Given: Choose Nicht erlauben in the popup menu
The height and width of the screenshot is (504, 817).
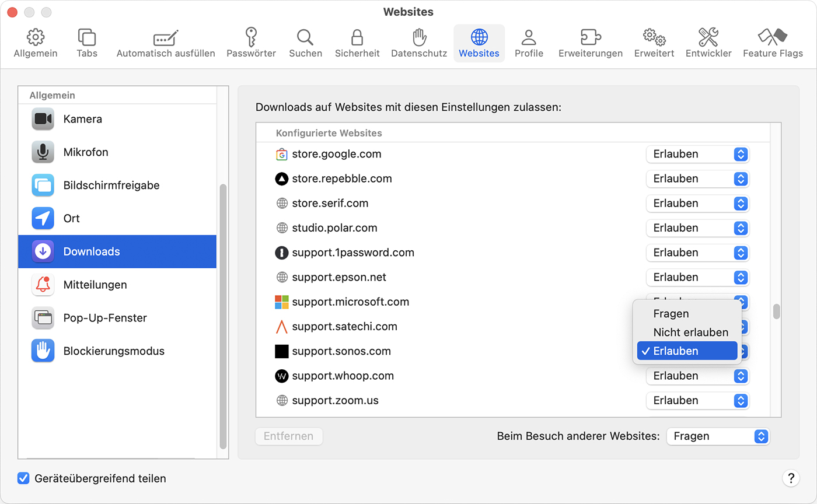Looking at the screenshot, I should [687, 332].
